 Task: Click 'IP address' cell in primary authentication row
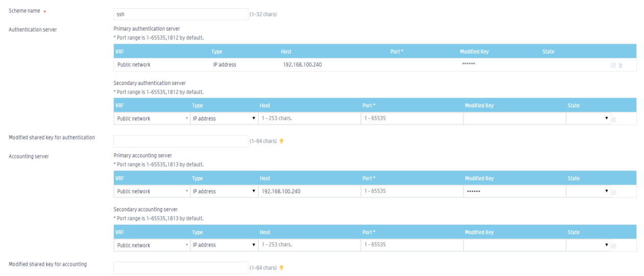click(225, 65)
